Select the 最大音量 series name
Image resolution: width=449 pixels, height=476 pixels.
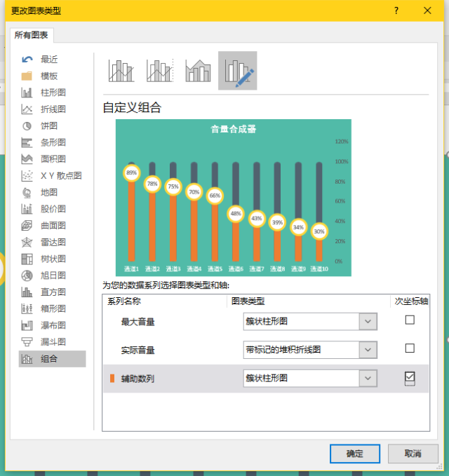[x=138, y=322]
